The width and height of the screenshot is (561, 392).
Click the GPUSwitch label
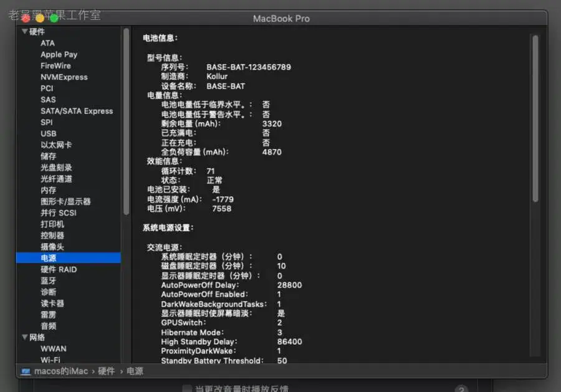coord(183,323)
